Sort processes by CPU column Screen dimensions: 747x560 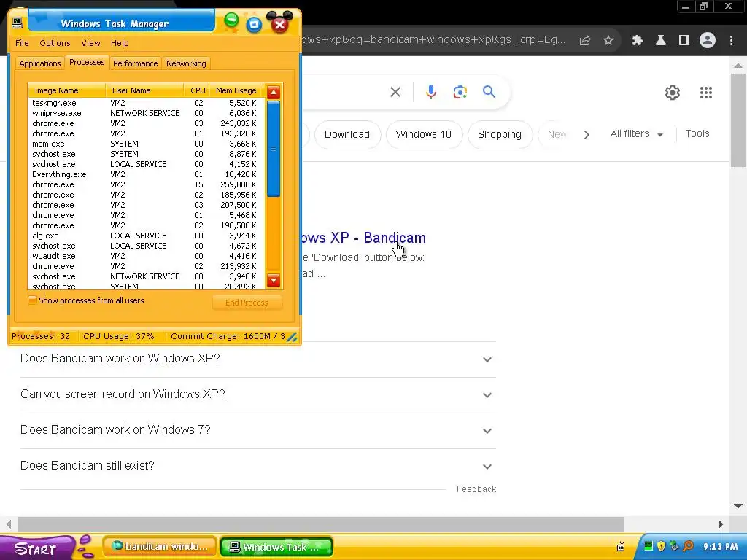click(x=197, y=90)
